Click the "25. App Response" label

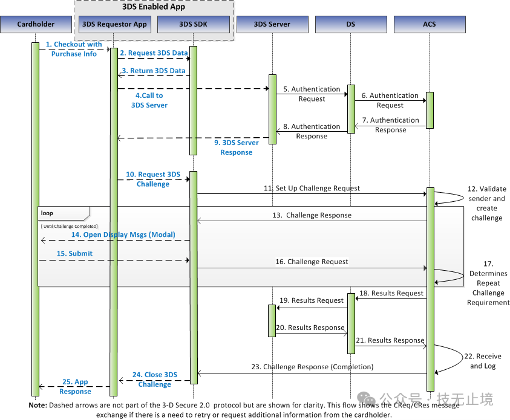75,387
